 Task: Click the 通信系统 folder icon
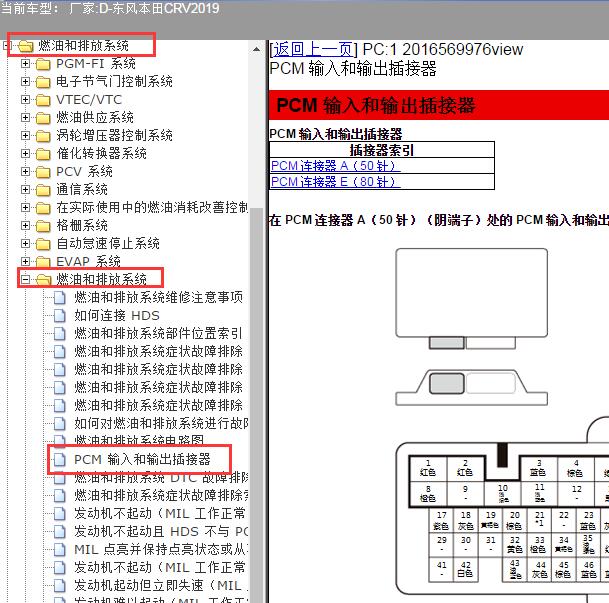pyautogui.click(x=43, y=189)
